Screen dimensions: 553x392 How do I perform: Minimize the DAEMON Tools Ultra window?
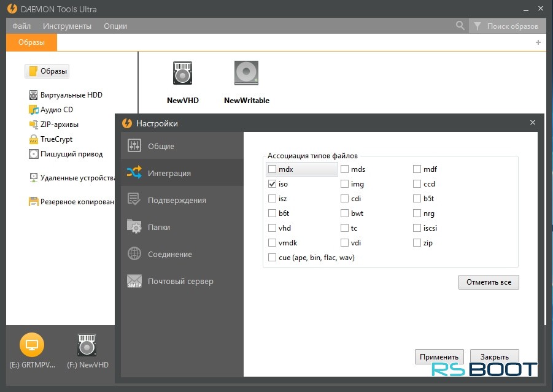pos(526,9)
